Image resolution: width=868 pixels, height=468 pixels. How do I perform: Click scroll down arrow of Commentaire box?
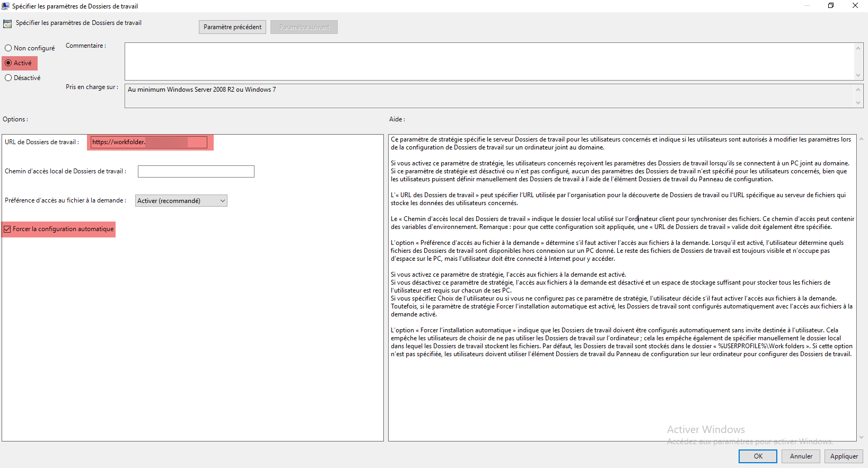[858, 75]
